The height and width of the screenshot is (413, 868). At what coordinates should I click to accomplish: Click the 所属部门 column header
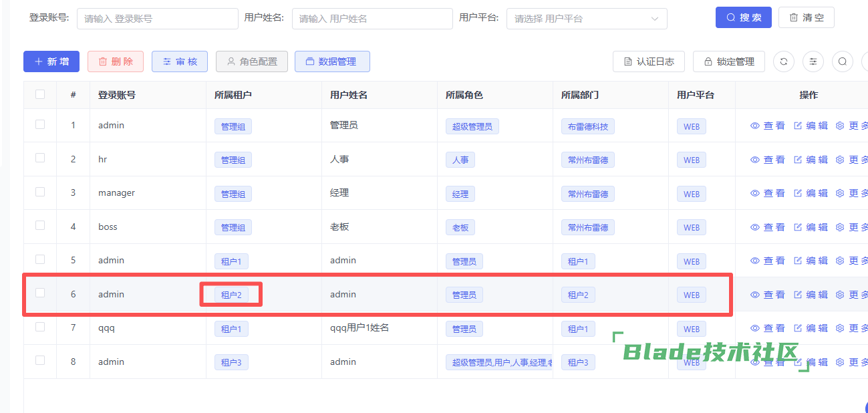coord(580,95)
